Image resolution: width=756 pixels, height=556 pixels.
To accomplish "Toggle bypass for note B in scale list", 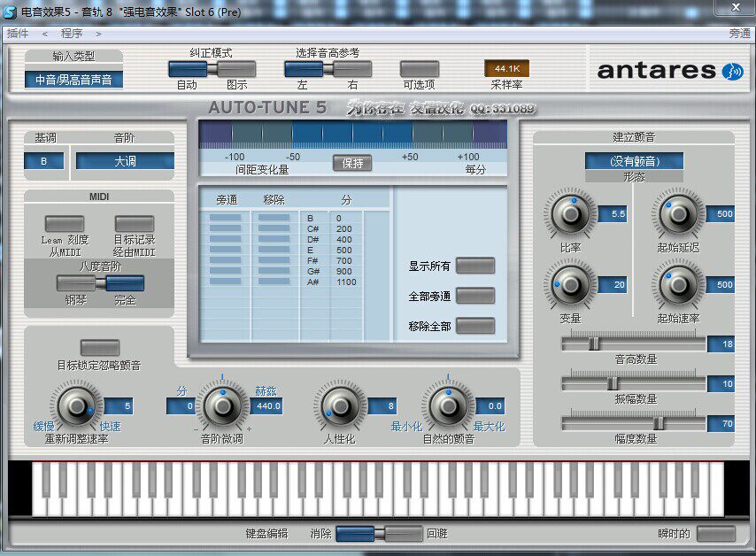I will coord(225,218).
